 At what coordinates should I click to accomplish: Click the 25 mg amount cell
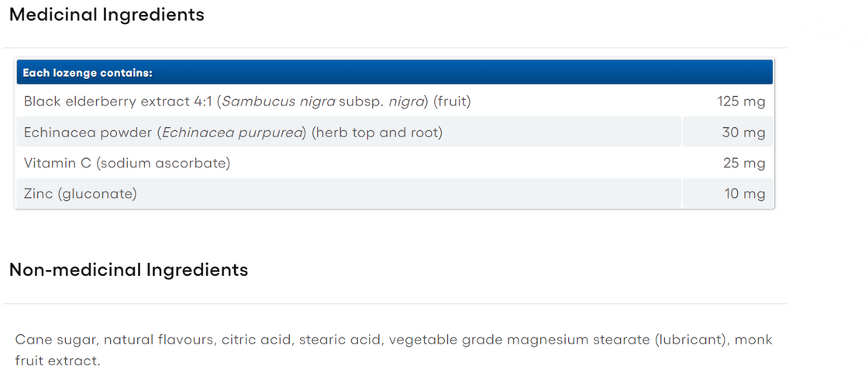click(743, 164)
